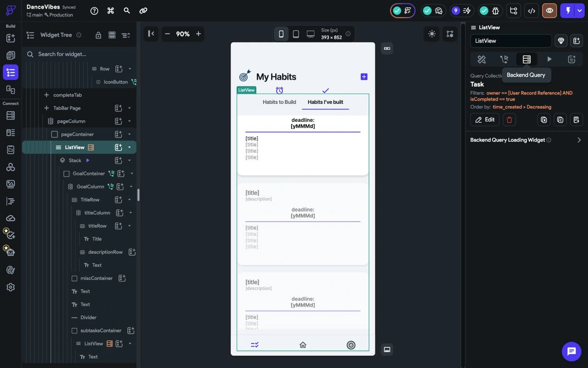The width and height of the screenshot is (588, 368).
Task: Open Cloud Functions icon in sidebar
Action: click(11, 218)
